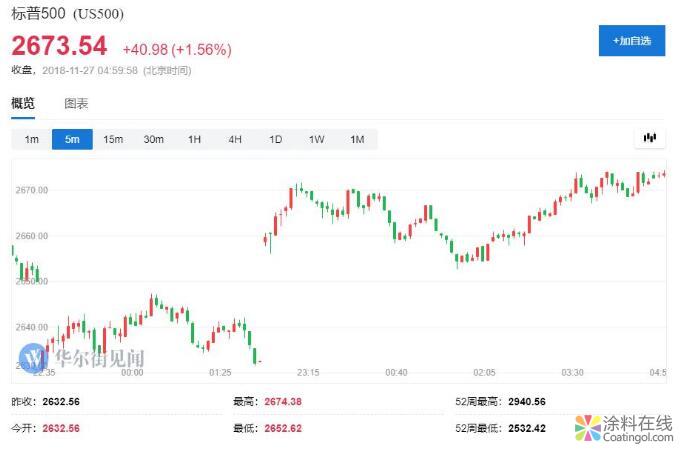685x455 pixels.
Task: Switch chart to 30m interval
Action: point(153,140)
